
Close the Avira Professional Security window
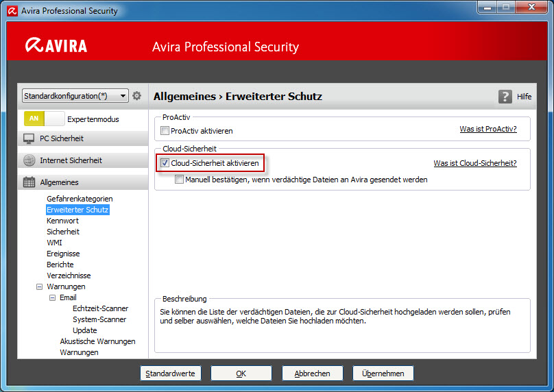click(x=531, y=7)
